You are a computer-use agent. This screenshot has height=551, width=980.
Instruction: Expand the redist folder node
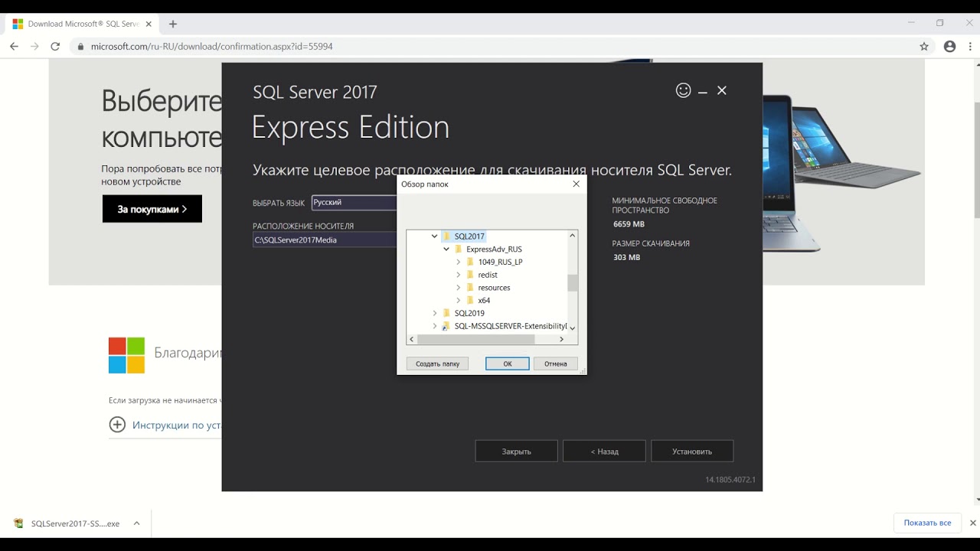coord(459,275)
